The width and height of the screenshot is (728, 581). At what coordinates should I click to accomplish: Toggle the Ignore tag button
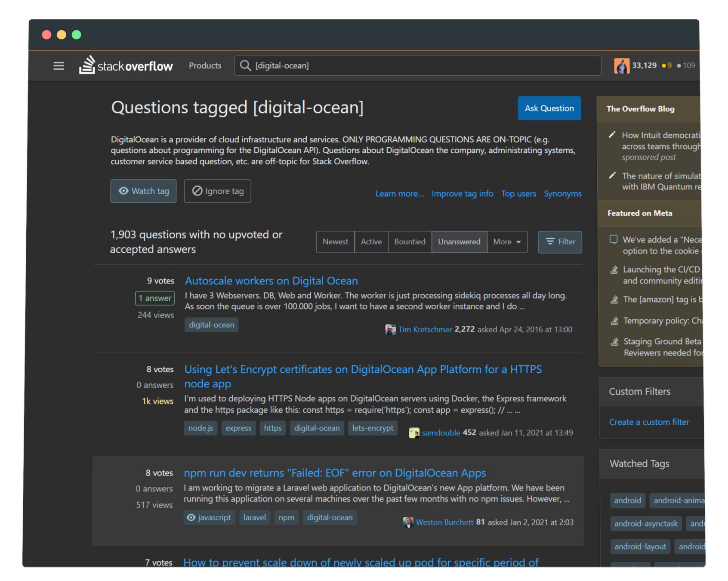pyautogui.click(x=218, y=191)
